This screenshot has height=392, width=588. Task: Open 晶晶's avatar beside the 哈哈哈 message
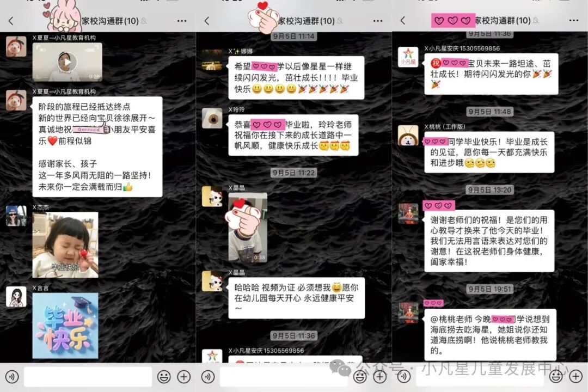coord(212,281)
